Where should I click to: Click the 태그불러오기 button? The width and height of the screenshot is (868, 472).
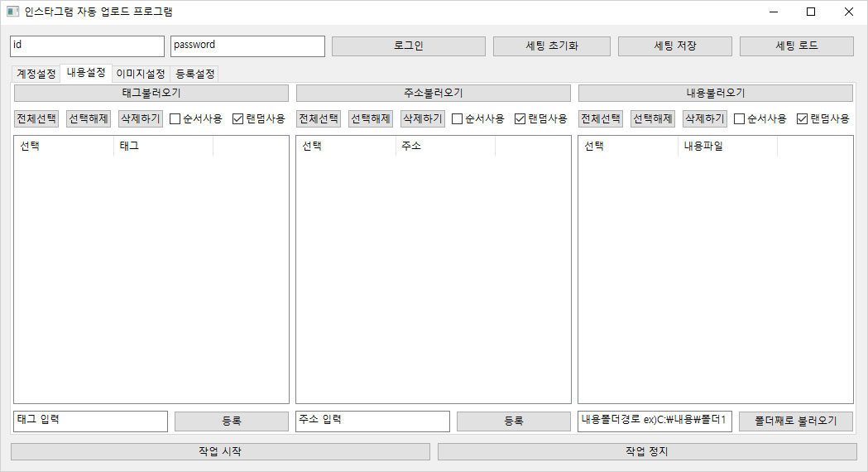click(151, 93)
